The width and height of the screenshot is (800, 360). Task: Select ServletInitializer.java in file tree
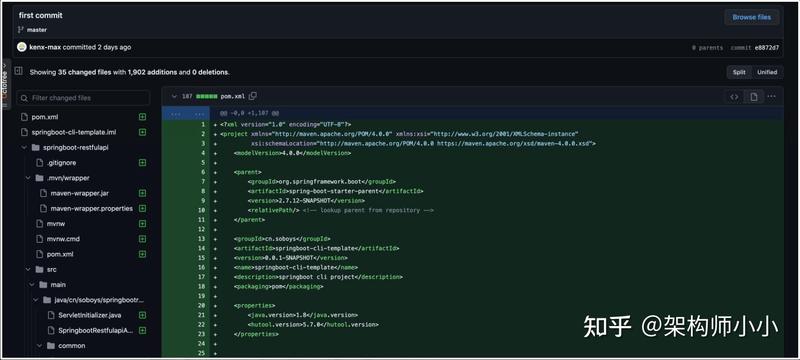tap(89, 315)
